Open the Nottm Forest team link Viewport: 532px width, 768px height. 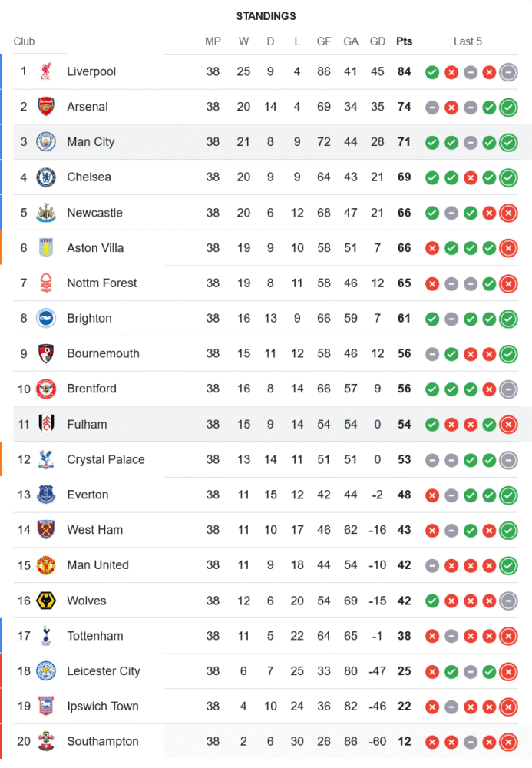coord(102,283)
